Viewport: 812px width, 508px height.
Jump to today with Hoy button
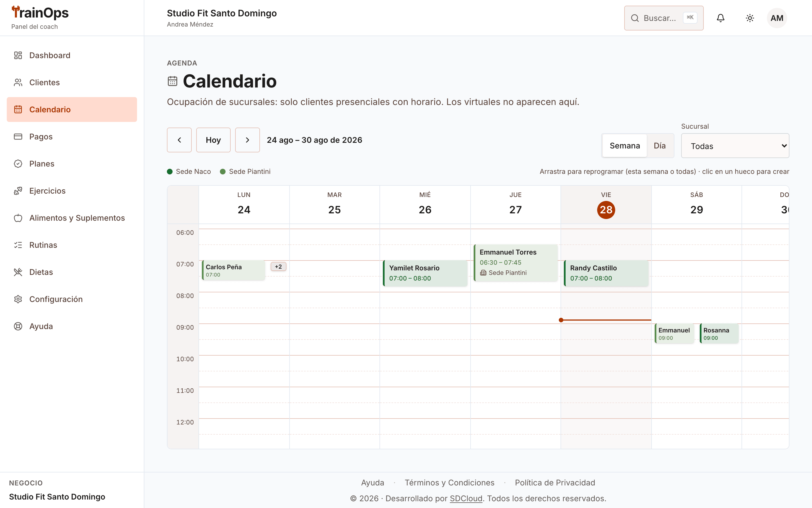tap(213, 140)
